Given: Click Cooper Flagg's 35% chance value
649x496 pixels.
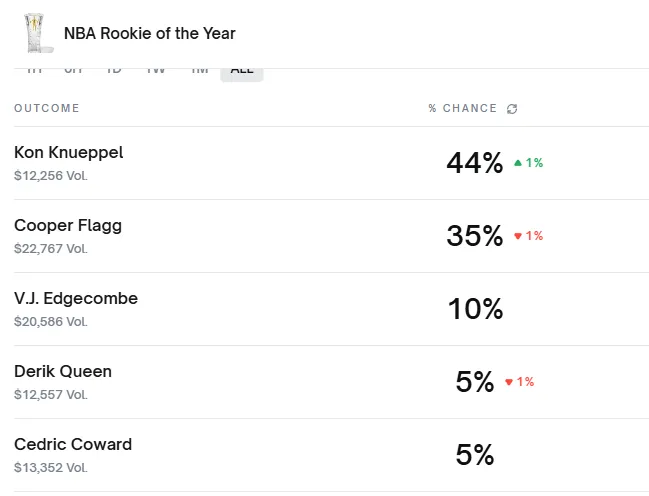Looking at the screenshot, I should (474, 236).
